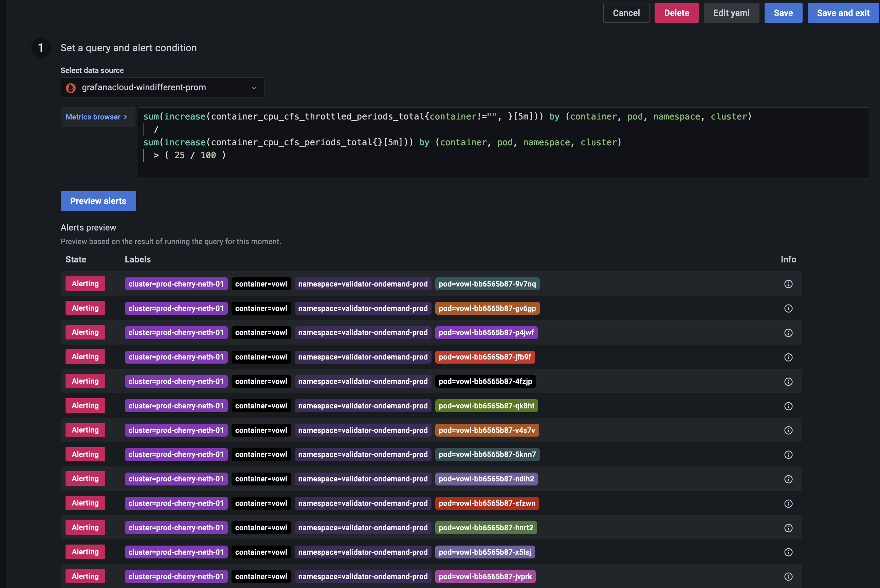This screenshot has width=880, height=588.
Task: Click namespace label in hnrt2 pod row
Action: coord(363,528)
